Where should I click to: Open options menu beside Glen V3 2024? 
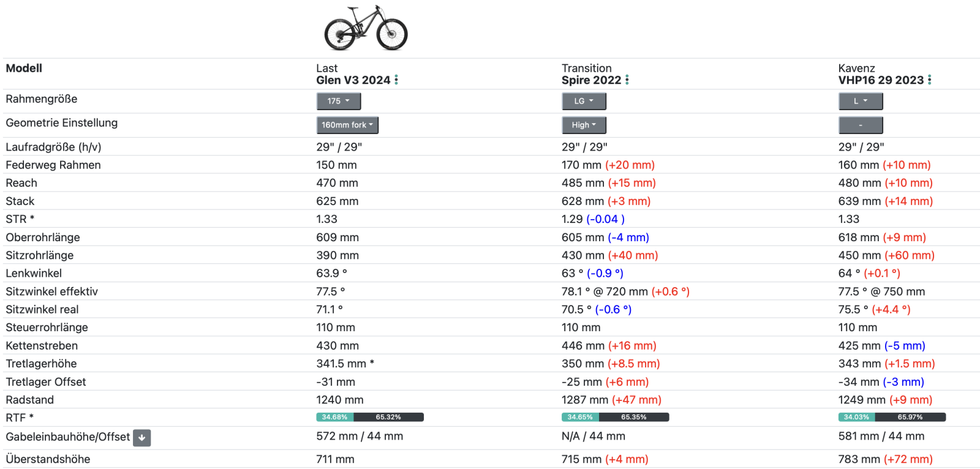(x=396, y=80)
